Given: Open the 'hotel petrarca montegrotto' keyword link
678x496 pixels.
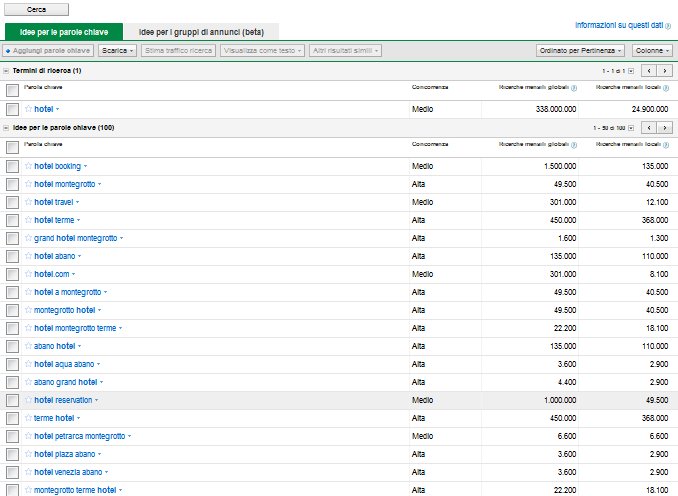Looking at the screenshot, I should pos(80,436).
